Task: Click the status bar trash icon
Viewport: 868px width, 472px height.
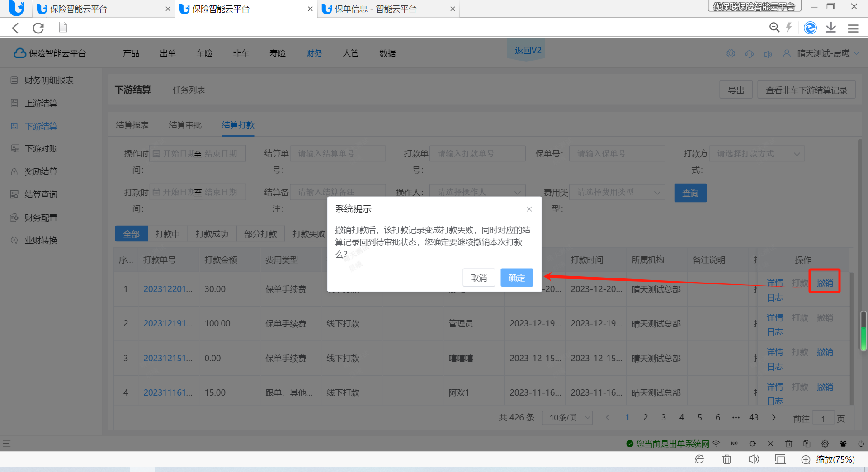Action: (x=788, y=444)
